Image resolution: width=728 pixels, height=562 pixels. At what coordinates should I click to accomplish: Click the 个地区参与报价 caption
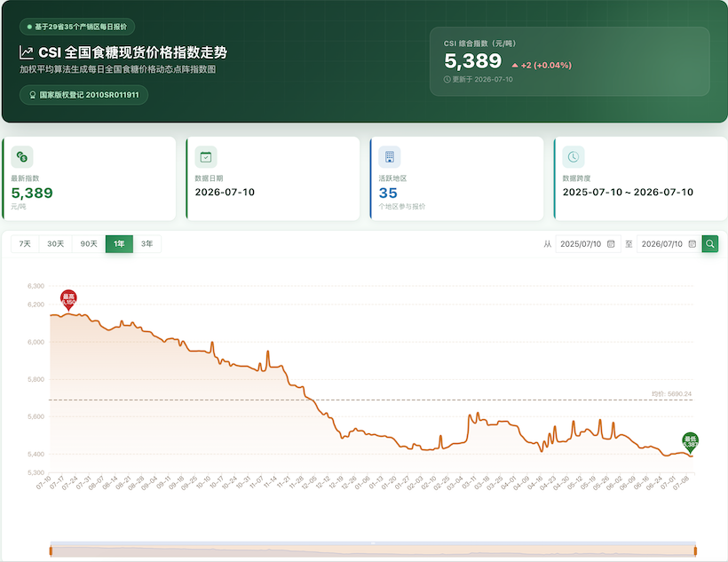click(x=402, y=207)
